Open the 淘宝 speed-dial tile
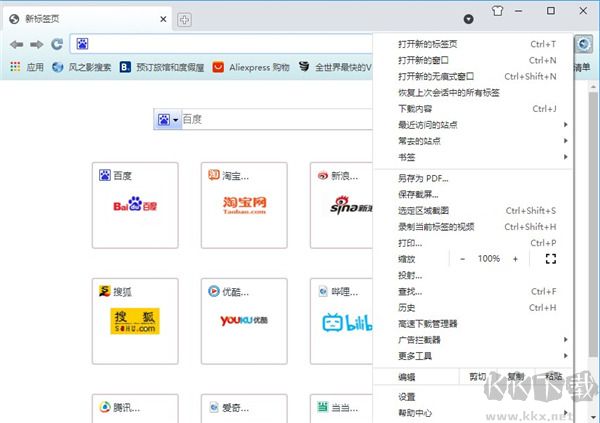The image size is (600, 423). (x=244, y=205)
